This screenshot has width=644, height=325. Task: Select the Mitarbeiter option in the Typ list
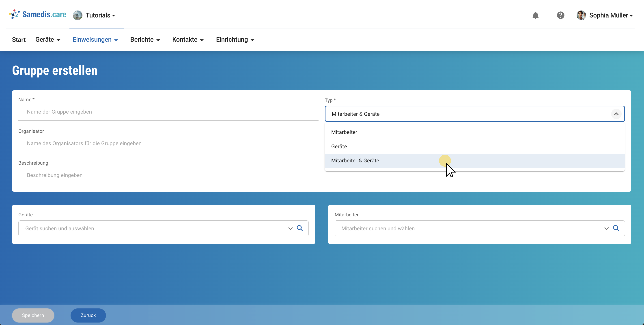click(x=344, y=132)
